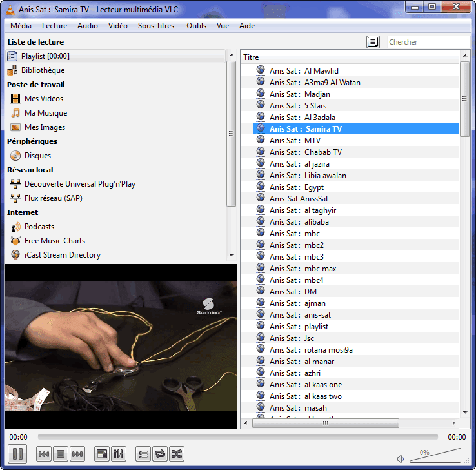Image resolution: width=476 pixels, height=470 pixels.
Task: Click track list horizontal scroll right arrow
Action: click(454, 423)
